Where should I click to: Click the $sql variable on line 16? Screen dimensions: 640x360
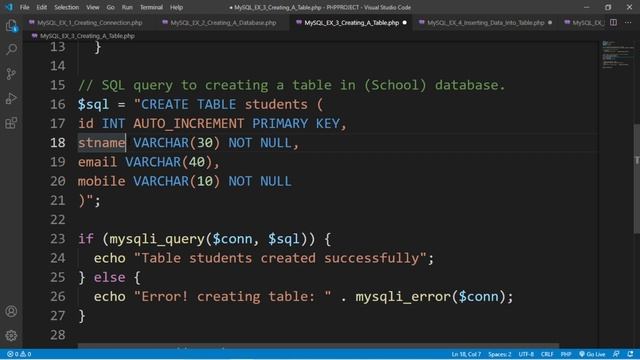click(93, 104)
